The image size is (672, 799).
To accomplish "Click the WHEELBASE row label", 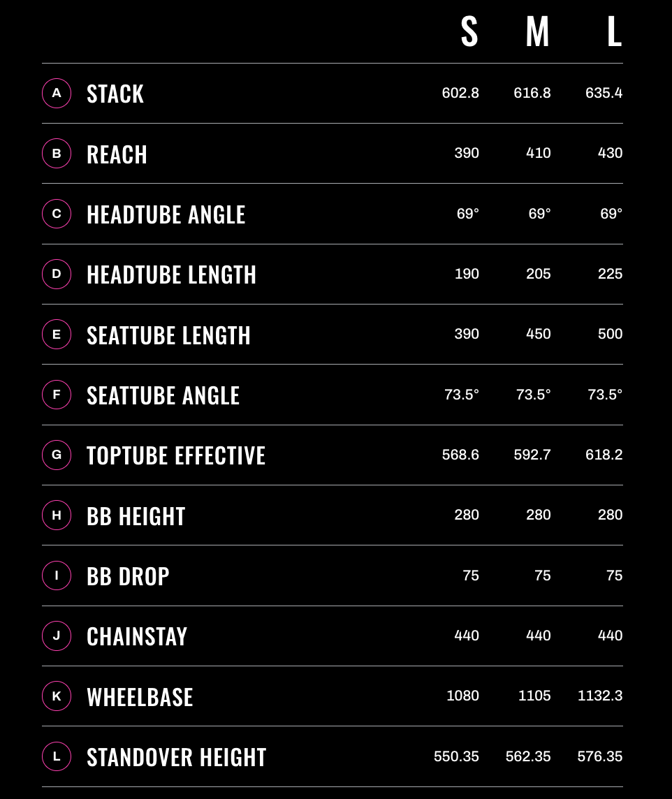I will coord(140,698).
